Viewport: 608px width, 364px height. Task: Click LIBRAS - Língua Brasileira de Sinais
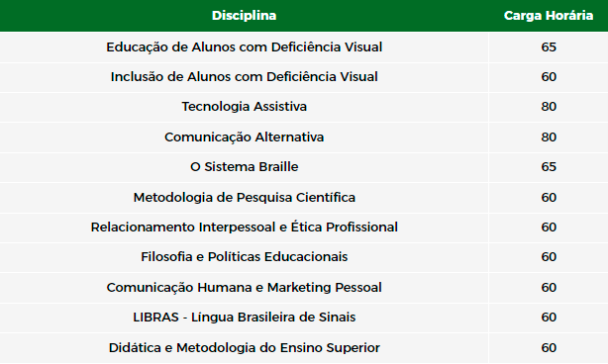(245, 318)
